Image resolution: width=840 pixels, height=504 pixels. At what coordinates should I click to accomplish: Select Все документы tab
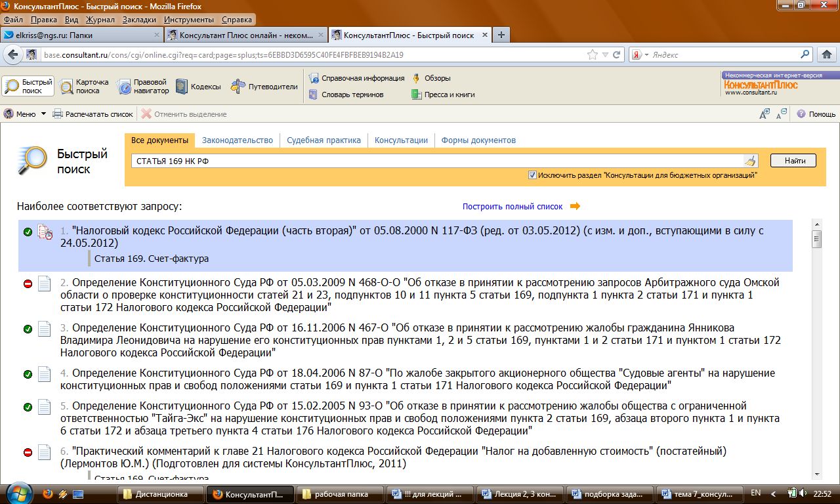coord(160,140)
